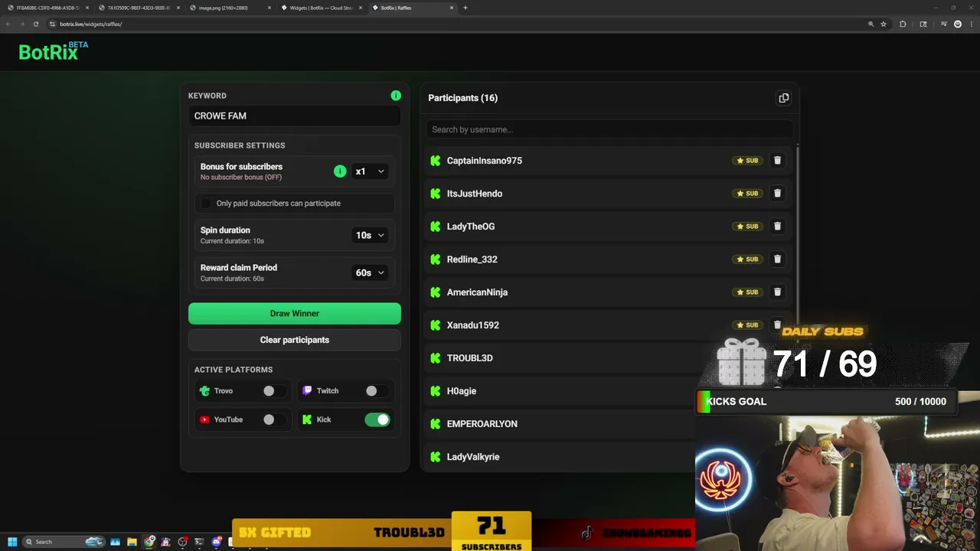Remove ItsJustHendo from participants
This screenshot has height=551, width=980.
(x=777, y=194)
